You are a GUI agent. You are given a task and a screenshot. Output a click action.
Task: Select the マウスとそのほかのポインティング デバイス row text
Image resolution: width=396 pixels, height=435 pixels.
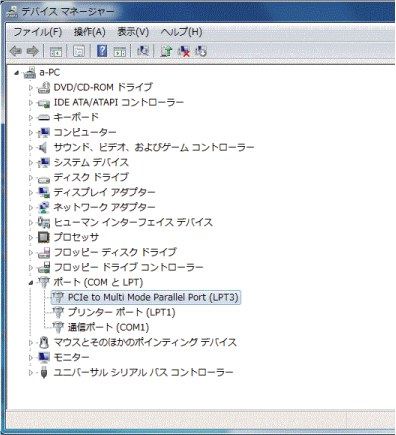145,342
